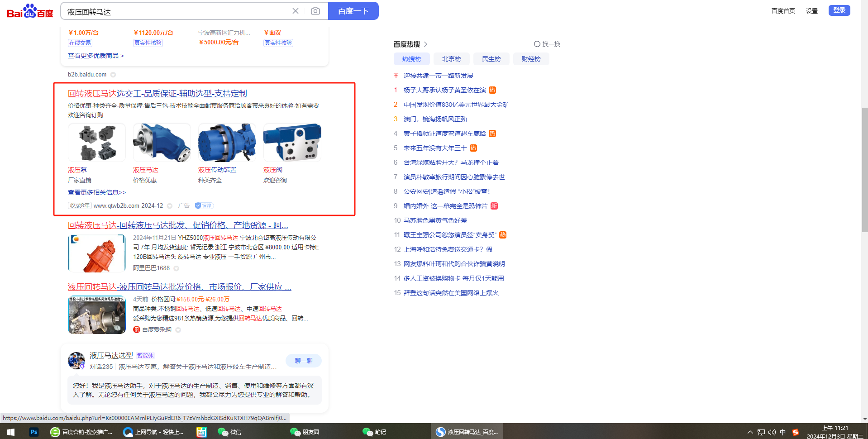Click the 液压阀 label under the ad images
868x439 pixels.
(273, 170)
